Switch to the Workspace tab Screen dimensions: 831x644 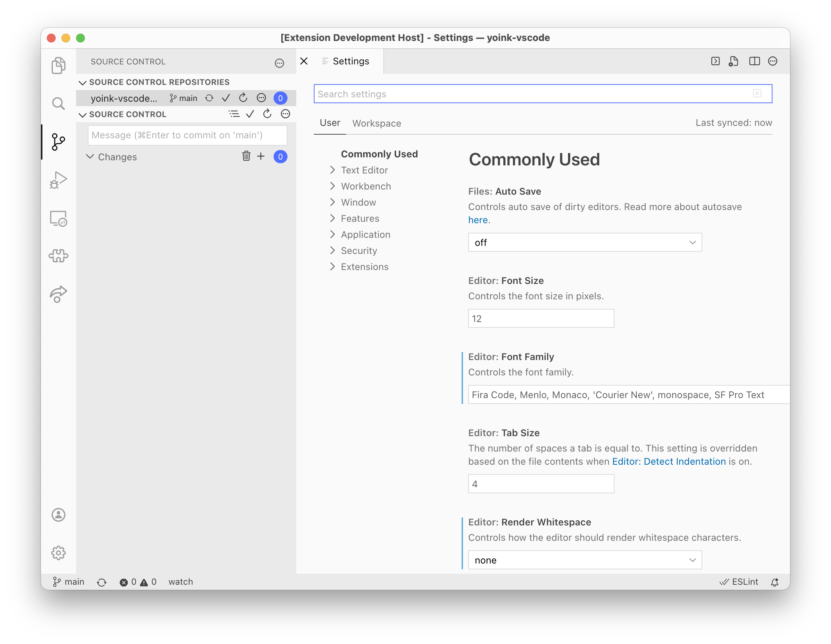pos(376,123)
